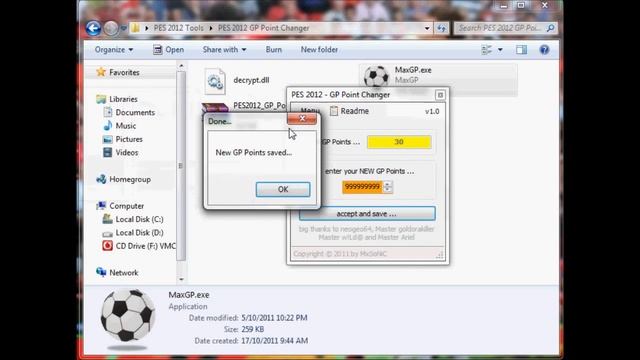640x360 pixels.
Task: Click the large soccer ball in details pane
Action: coord(128,316)
